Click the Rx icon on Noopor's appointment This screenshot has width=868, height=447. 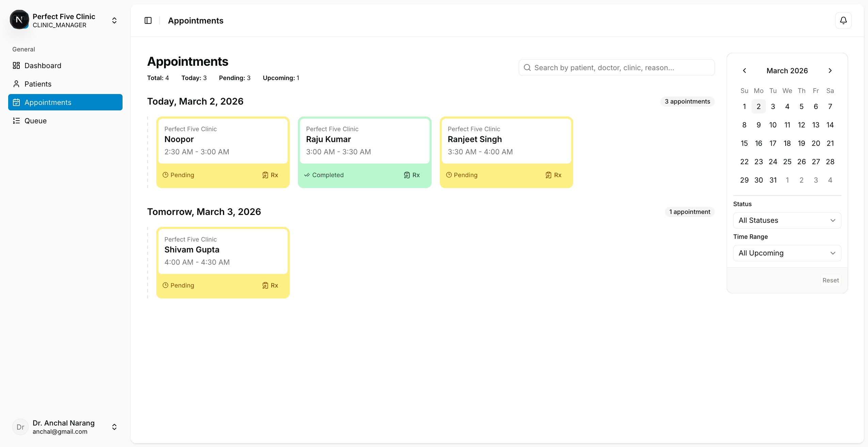click(x=266, y=175)
